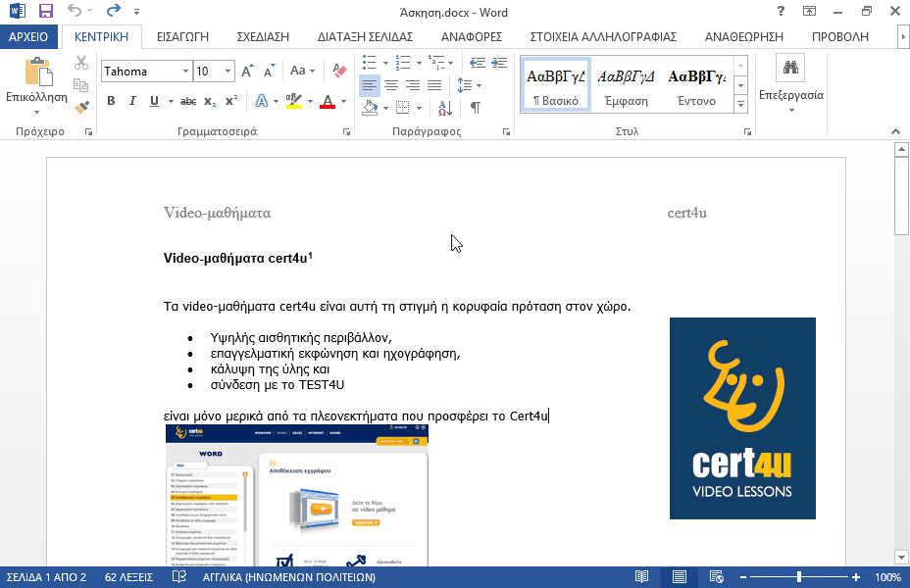Select the Word lesson screenshot image
Viewport: 910px width, 588px height.
[296, 495]
